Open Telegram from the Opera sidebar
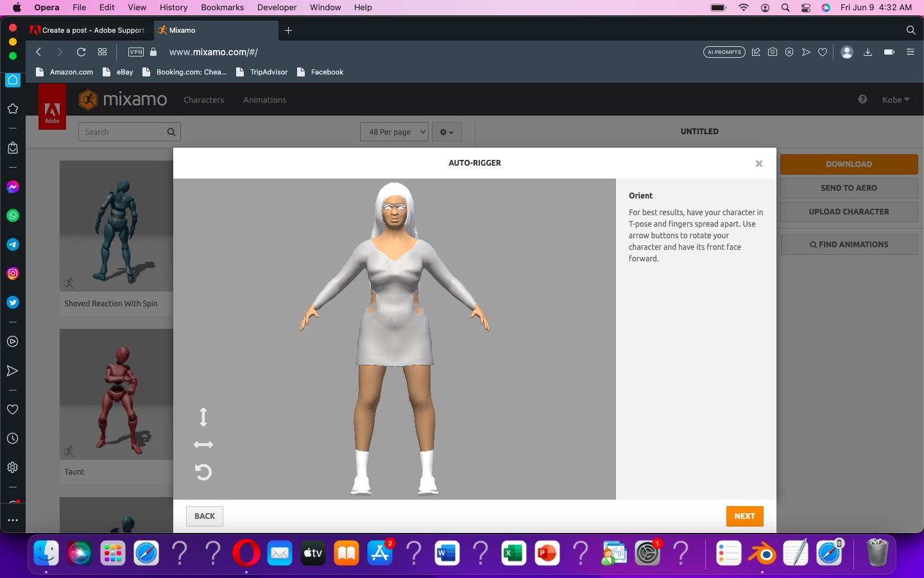The image size is (924, 578). (12, 245)
